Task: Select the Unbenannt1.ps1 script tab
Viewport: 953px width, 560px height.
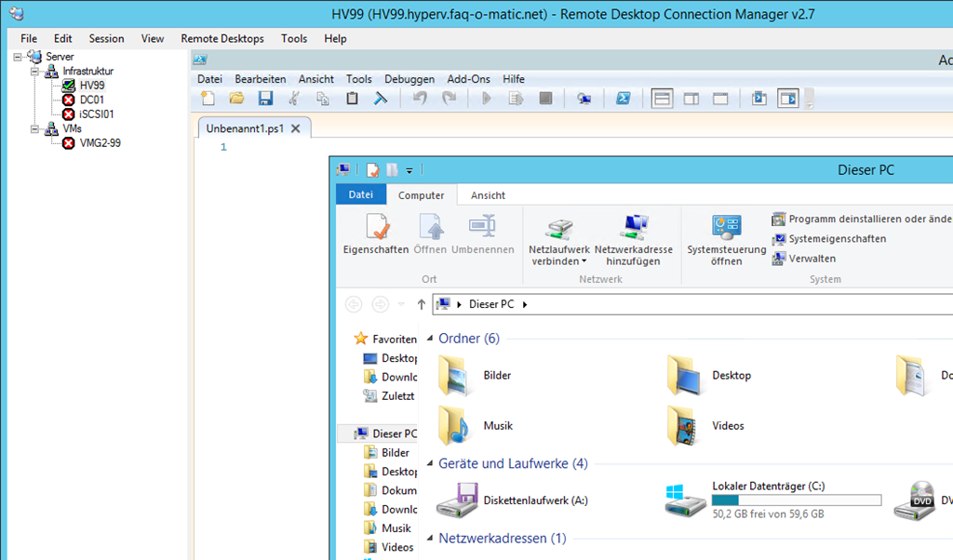Action: click(245, 128)
